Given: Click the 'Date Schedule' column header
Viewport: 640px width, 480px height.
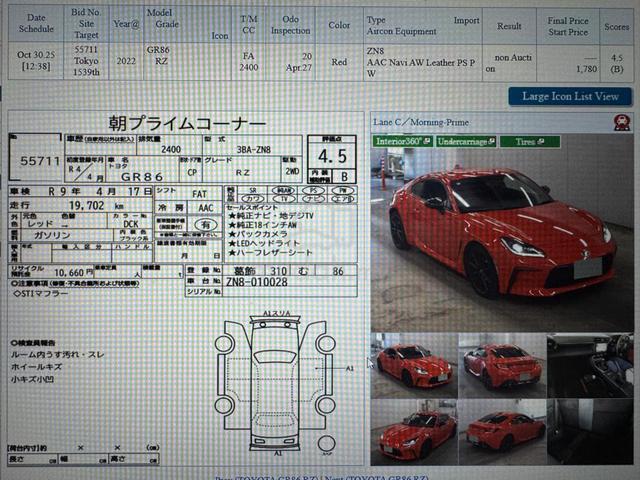Looking at the screenshot, I should point(36,23).
